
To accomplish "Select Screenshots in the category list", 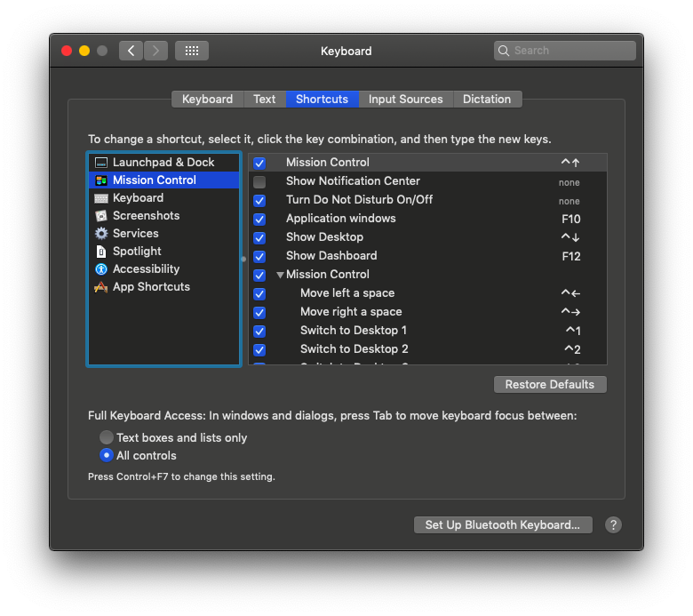I will click(163, 215).
